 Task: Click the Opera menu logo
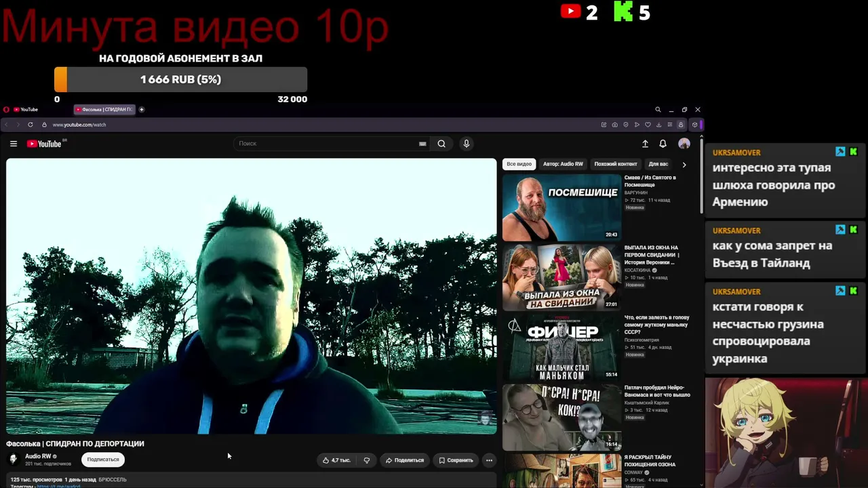pyautogui.click(x=6, y=109)
